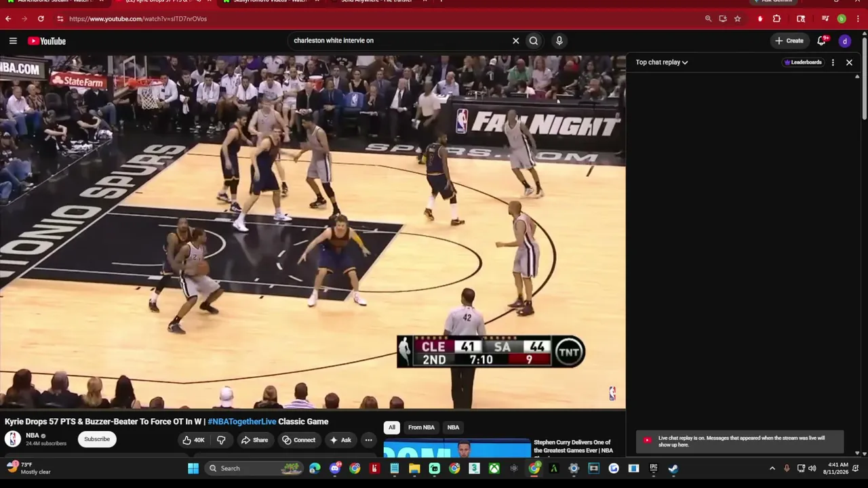Open the Windows Start menu
This screenshot has width=868, height=488.
(193, 468)
